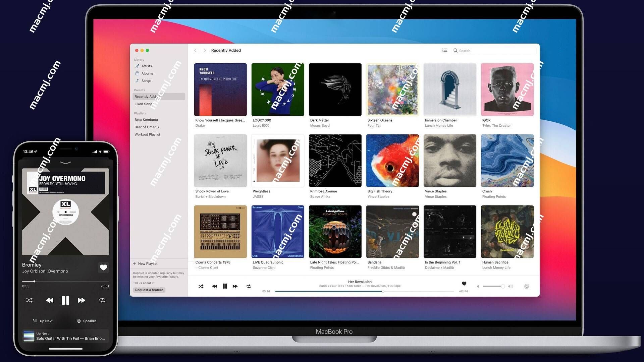The width and height of the screenshot is (644, 362).
Task: Click the speaker/volume icon
Action: click(x=511, y=286)
